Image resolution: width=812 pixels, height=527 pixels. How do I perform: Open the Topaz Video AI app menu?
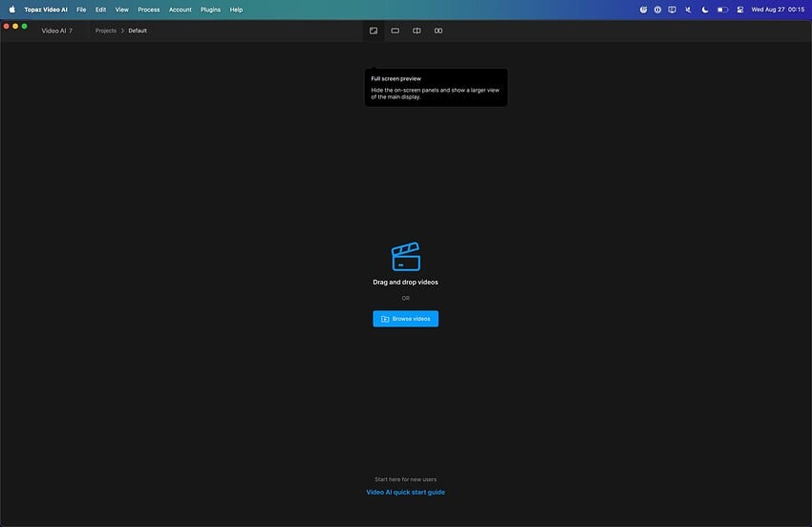click(46, 10)
